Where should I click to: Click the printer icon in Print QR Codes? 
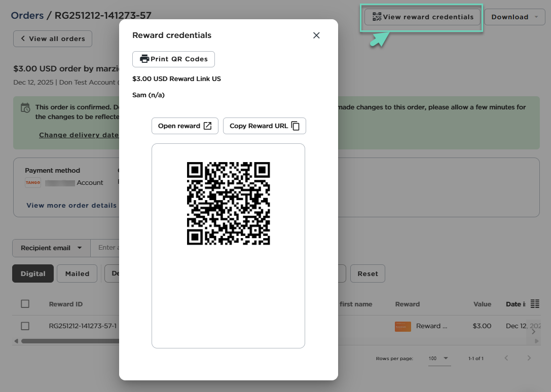point(144,59)
